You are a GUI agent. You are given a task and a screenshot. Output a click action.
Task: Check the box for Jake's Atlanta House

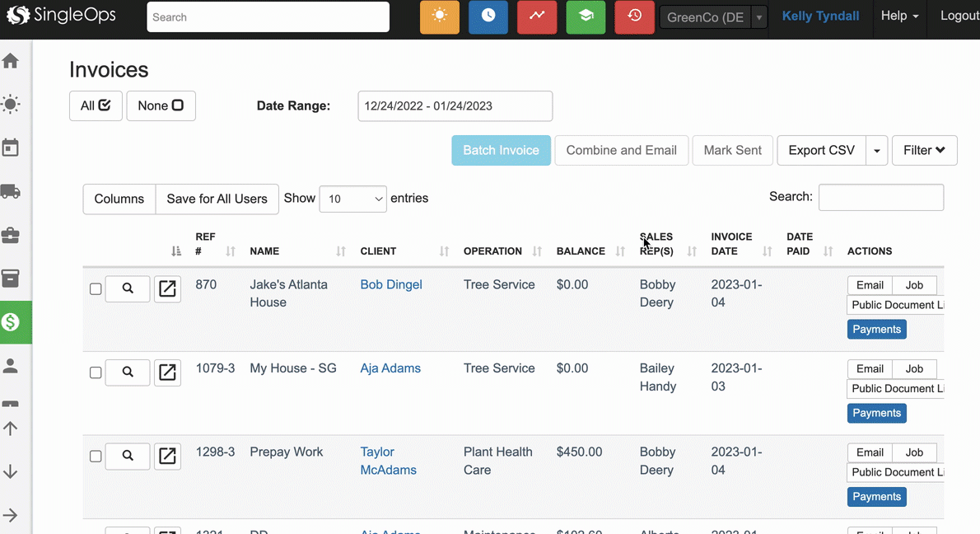pyautogui.click(x=96, y=289)
